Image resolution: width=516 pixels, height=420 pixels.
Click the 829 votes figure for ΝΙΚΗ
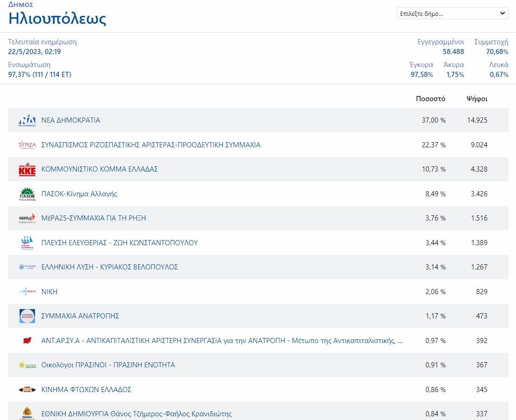point(482,292)
